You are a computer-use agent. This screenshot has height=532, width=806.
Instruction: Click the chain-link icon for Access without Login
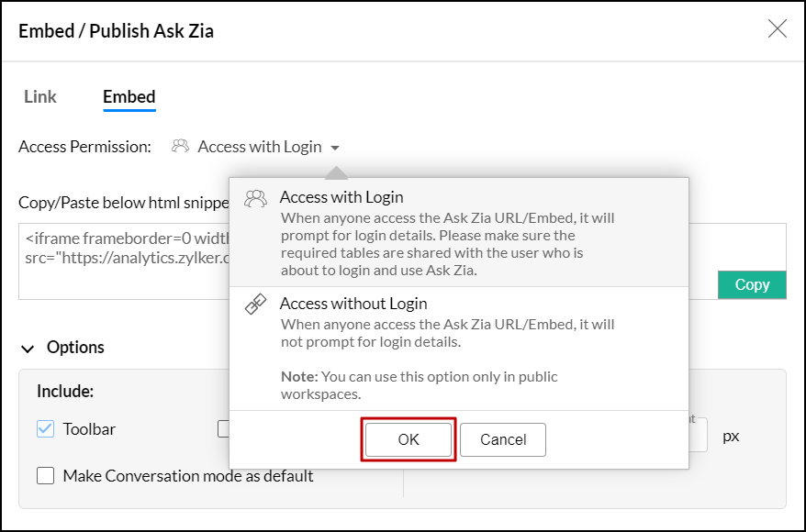(x=256, y=305)
